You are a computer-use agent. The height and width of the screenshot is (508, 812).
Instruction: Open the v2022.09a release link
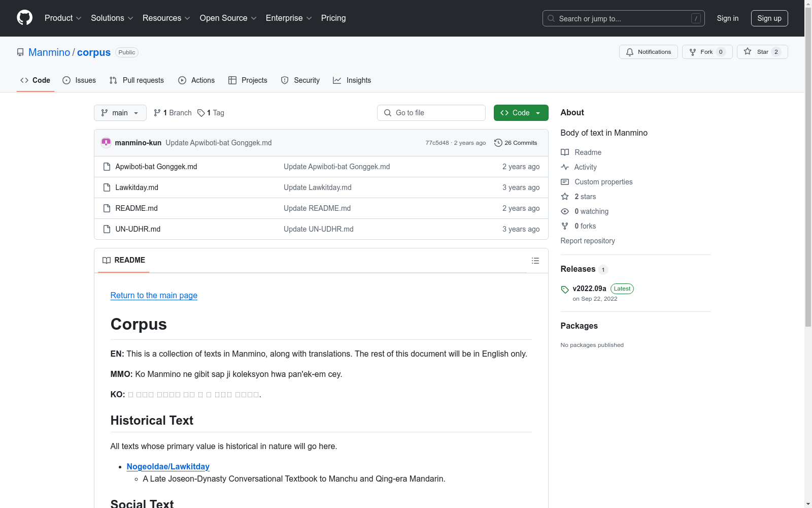pos(590,289)
